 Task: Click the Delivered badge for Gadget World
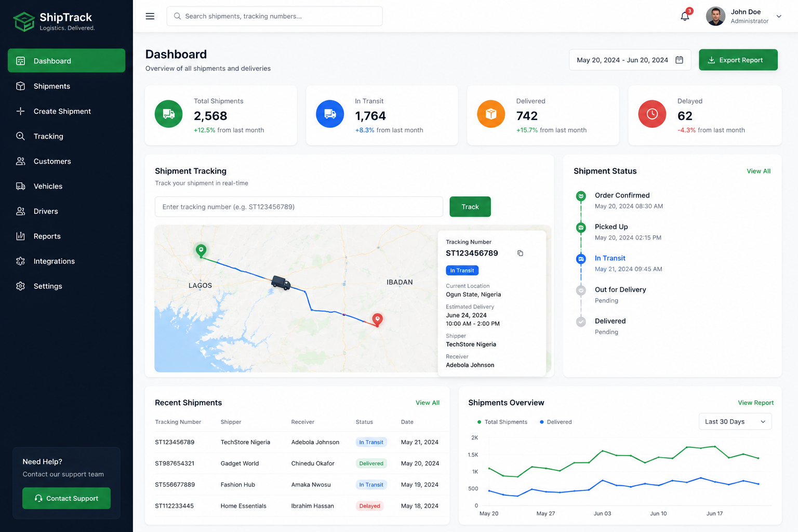pyautogui.click(x=371, y=463)
